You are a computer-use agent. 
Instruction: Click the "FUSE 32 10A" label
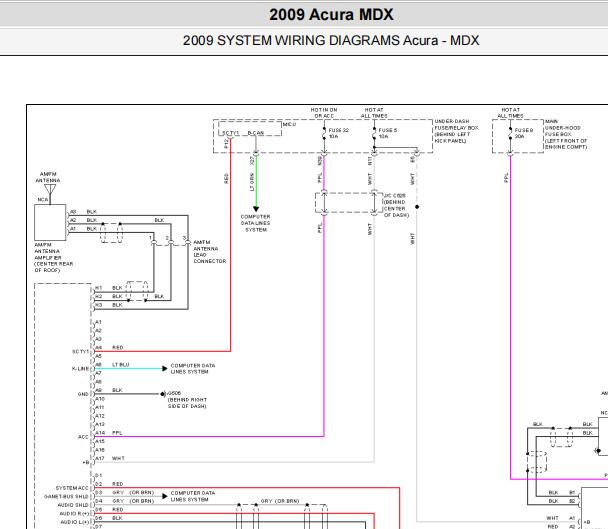[339, 133]
